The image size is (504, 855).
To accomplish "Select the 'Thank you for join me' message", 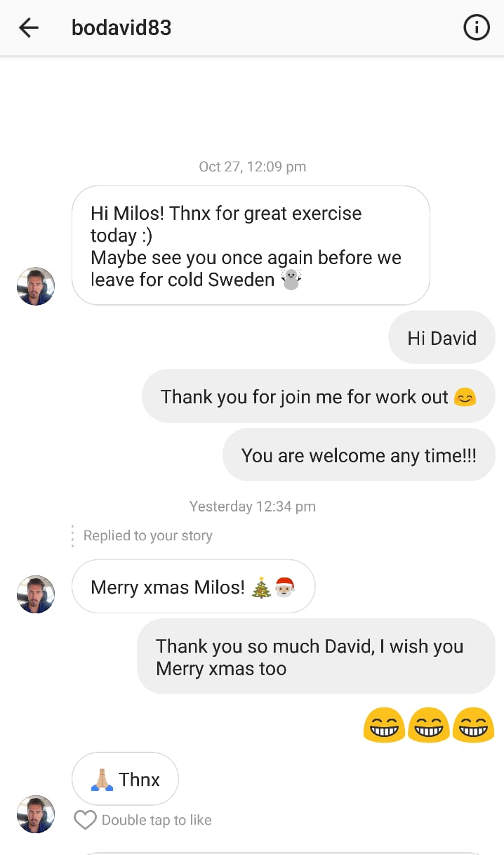I will [319, 396].
